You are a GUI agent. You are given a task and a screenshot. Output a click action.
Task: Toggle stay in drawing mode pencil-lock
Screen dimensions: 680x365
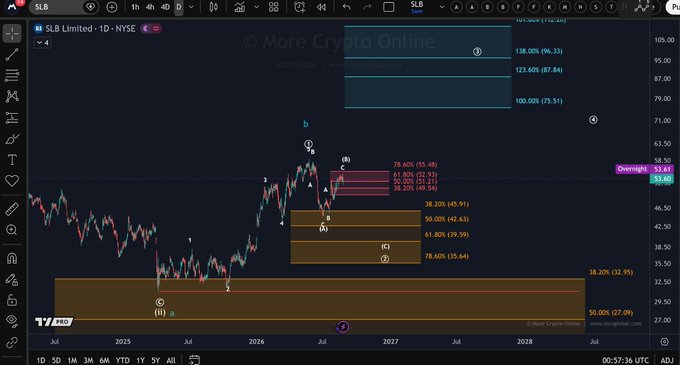(12, 280)
